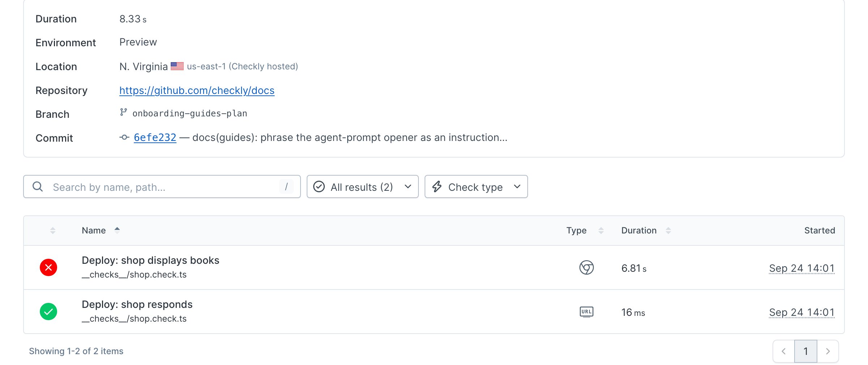Click the Sep 24 14:01 timestamp for shop responds
The image size is (868, 365).
(x=802, y=312)
